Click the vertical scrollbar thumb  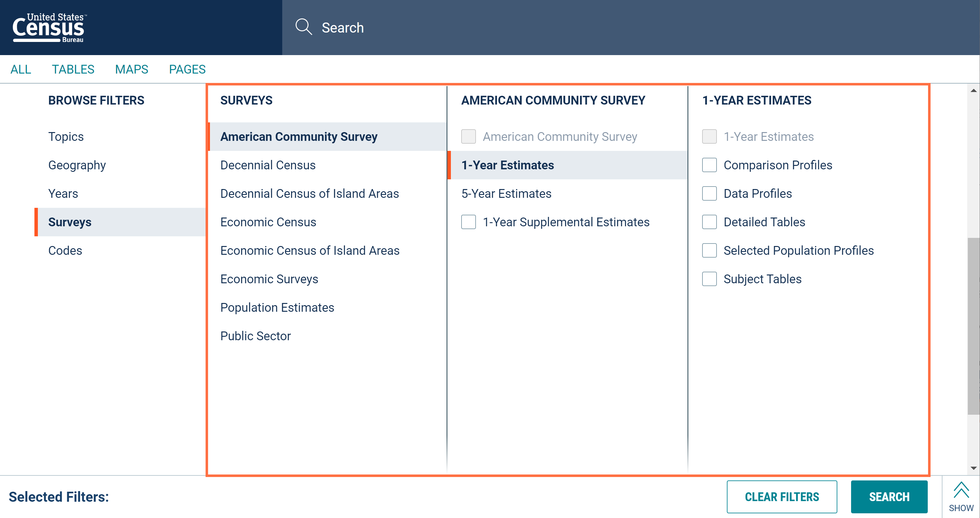click(x=973, y=326)
